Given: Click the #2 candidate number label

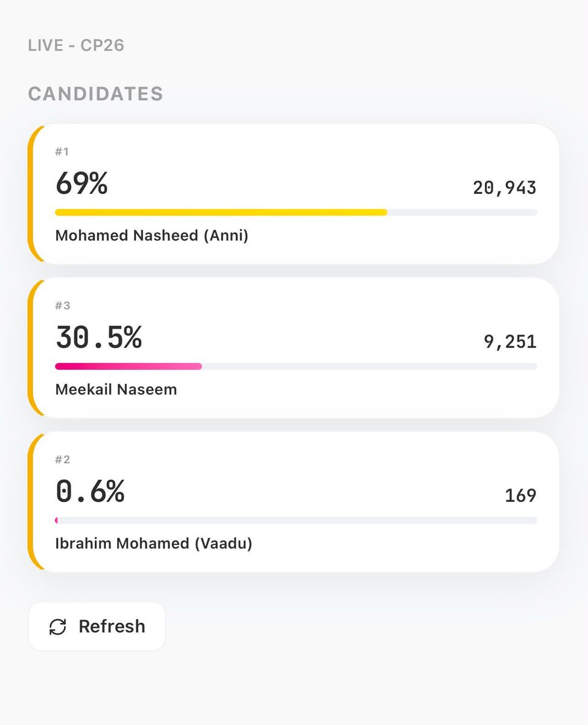Looking at the screenshot, I should (x=63, y=460).
